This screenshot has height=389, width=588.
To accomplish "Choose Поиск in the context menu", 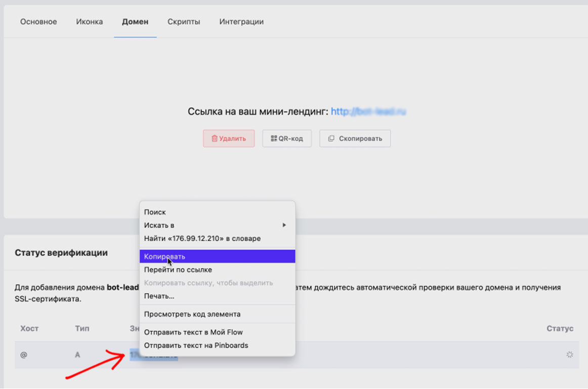I will tap(217, 212).
